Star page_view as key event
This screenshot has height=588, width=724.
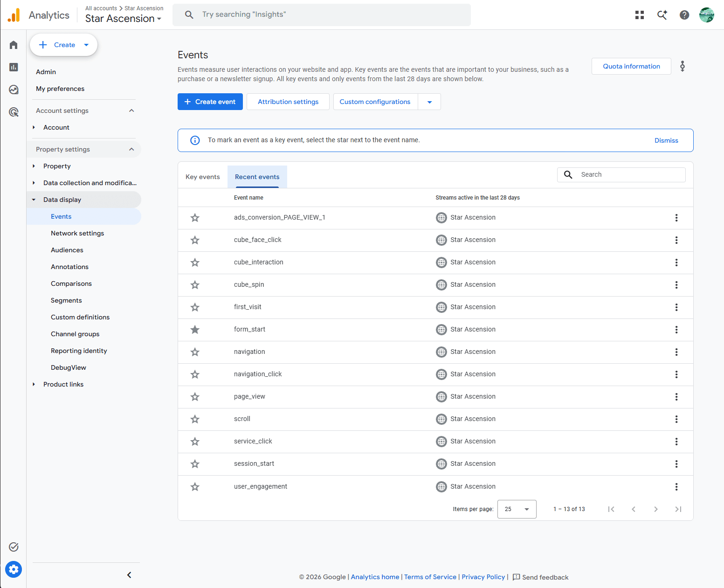195,397
